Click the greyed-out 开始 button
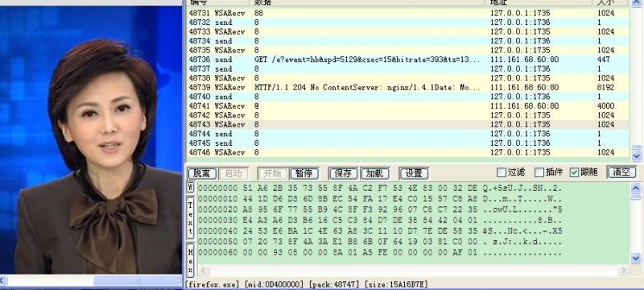The image size is (644, 290). (x=273, y=173)
